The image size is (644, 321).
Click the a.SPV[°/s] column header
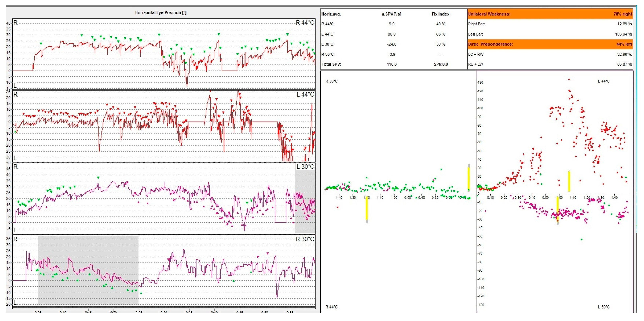391,14
